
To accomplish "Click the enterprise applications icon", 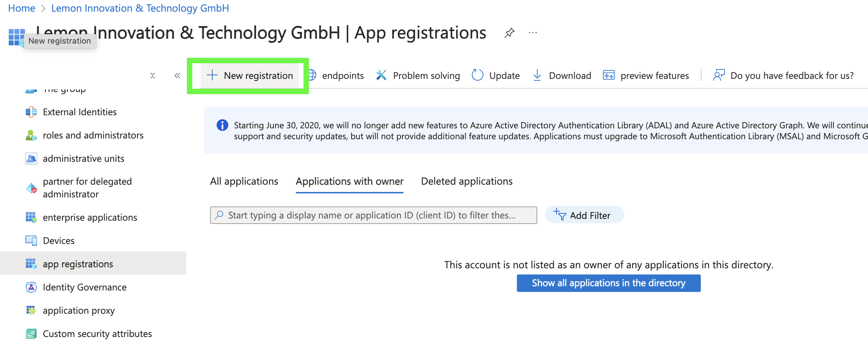I will pos(31,217).
